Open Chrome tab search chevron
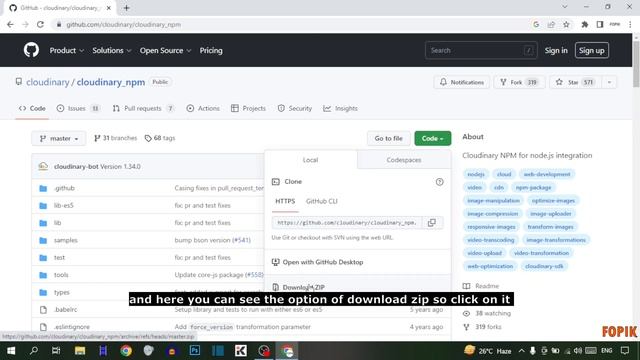 click(564, 7)
